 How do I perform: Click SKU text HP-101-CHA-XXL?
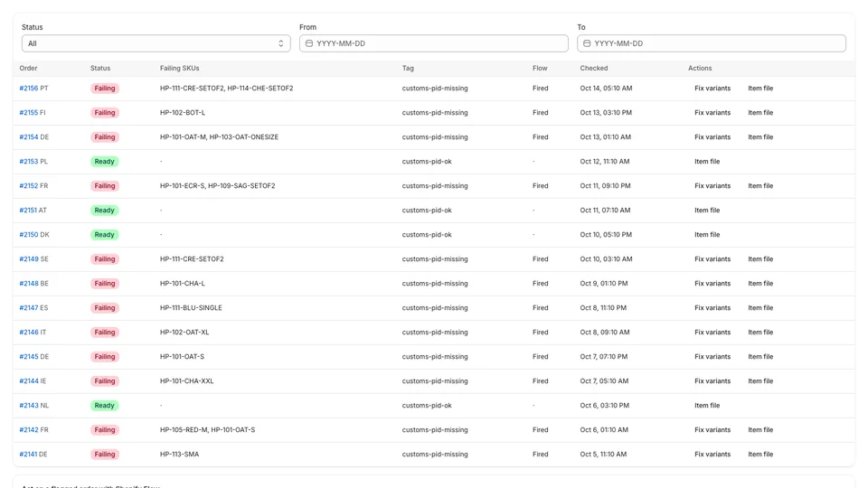click(x=186, y=380)
